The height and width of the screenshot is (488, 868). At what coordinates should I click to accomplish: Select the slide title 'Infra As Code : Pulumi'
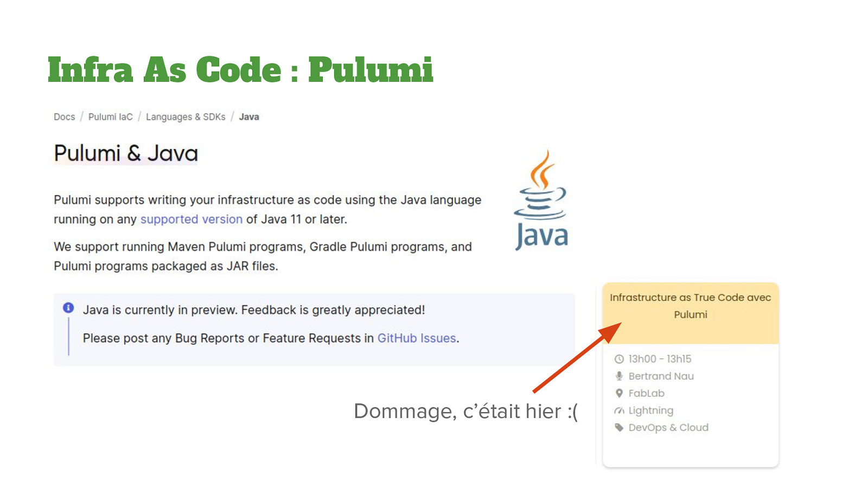click(x=240, y=69)
